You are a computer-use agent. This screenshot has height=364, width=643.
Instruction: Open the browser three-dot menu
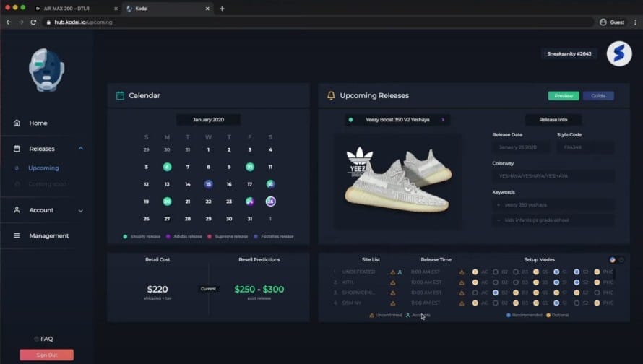coord(635,22)
